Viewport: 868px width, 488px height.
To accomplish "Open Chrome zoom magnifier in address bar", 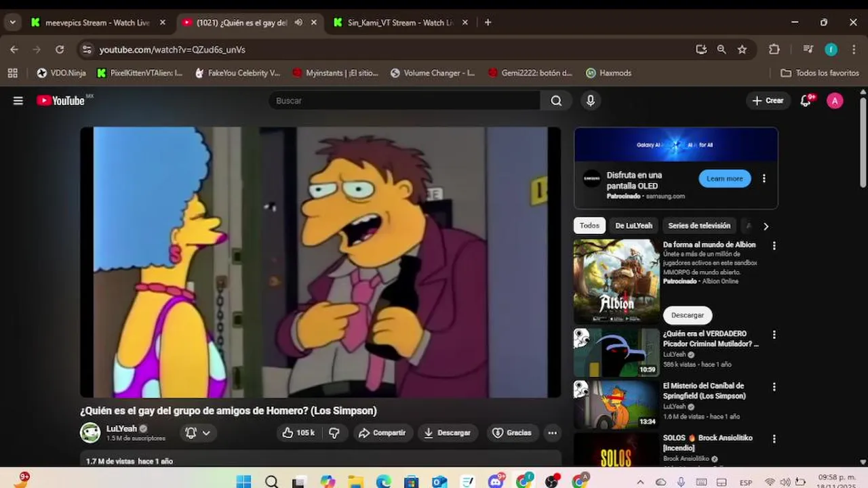I will point(722,49).
